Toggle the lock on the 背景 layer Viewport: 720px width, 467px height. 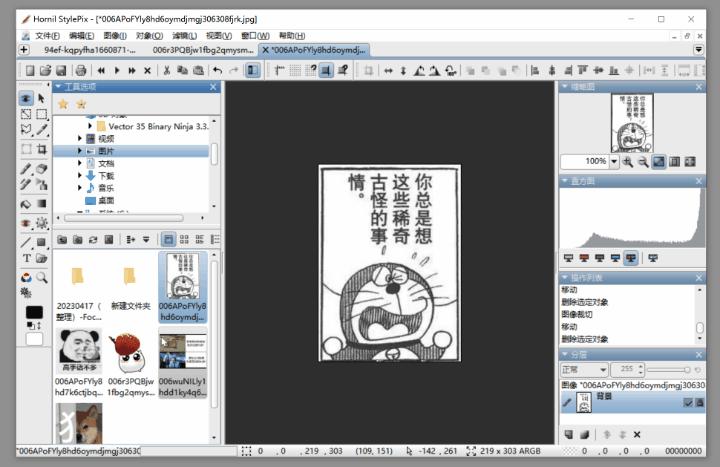click(x=699, y=403)
